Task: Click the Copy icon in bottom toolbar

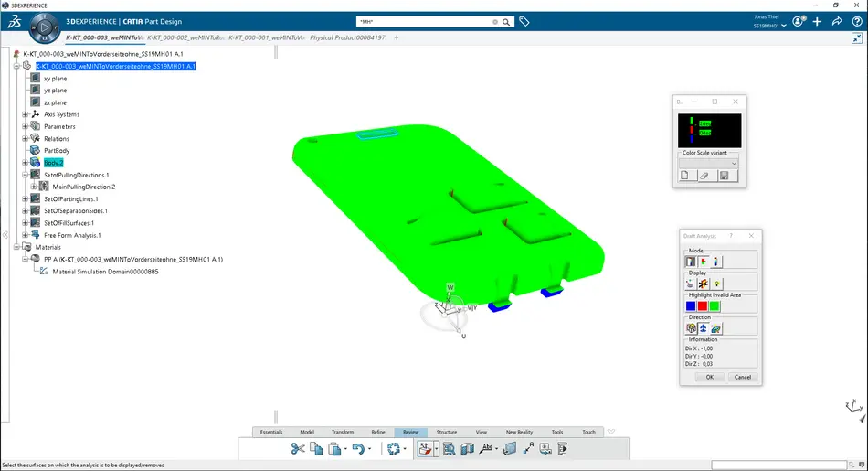Action: tap(315, 449)
